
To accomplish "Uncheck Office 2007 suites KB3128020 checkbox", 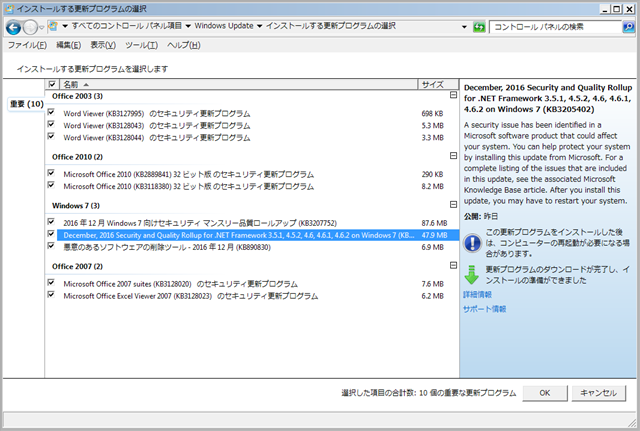I will [x=51, y=282].
